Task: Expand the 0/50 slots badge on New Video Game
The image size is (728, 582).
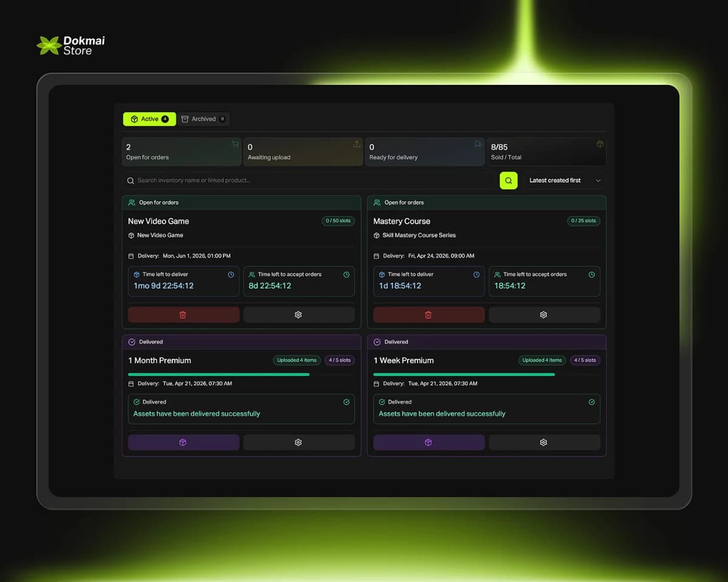Action: point(338,221)
